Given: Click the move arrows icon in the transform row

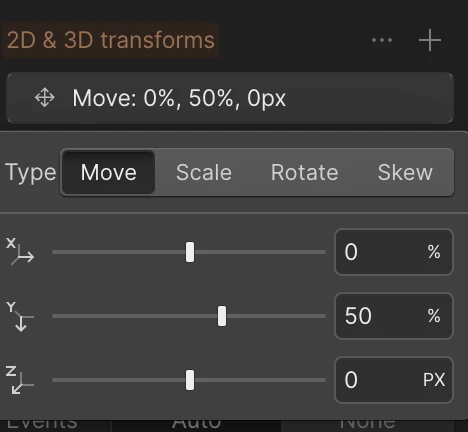Looking at the screenshot, I should 45,98.
